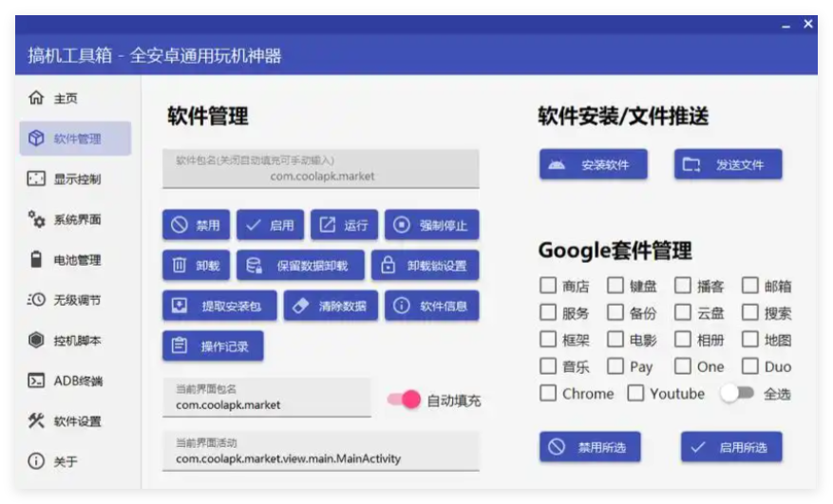
Task: Tick the 框架 checkbox
Action: 548,340
